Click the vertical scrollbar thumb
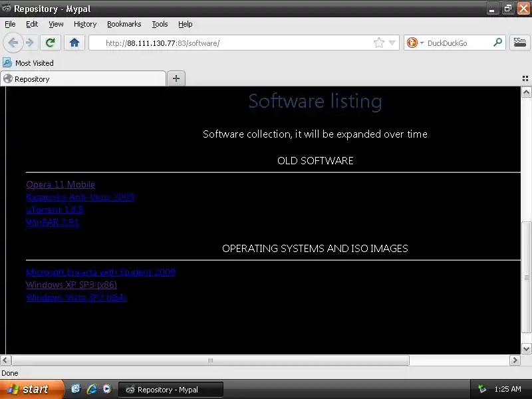This screenshot has width=532, height=399. (x=526, y=277)
